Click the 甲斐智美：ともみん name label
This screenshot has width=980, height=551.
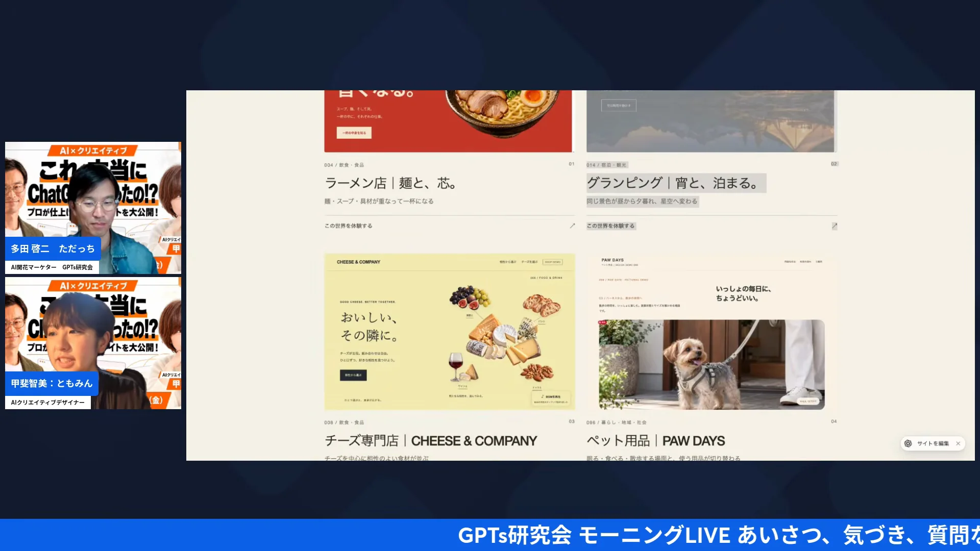(52, 384)
